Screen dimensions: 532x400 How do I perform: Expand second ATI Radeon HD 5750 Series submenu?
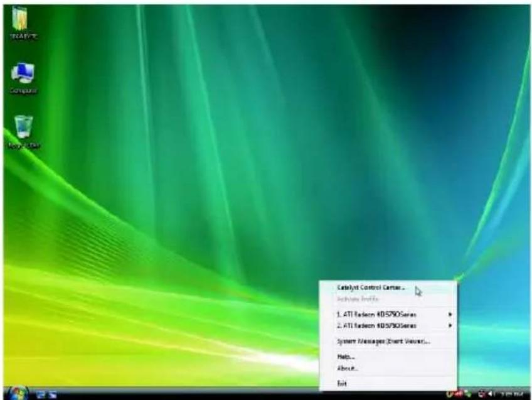(x=388, y=326)
